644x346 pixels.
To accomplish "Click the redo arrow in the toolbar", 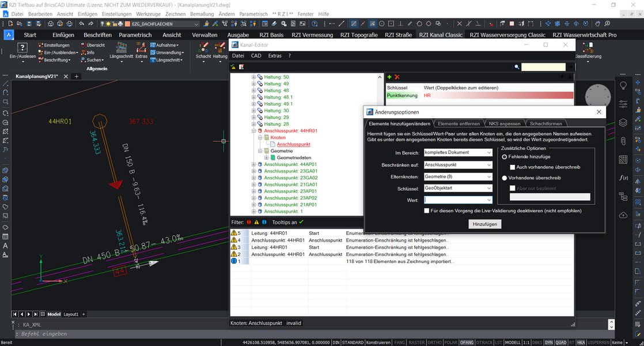I will pyautogui.click(x=91, y=24).
